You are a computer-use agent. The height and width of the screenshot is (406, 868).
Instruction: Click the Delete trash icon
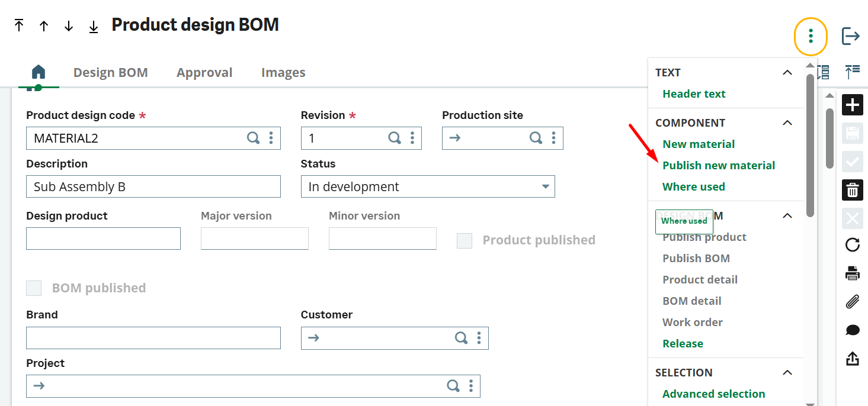852,190
